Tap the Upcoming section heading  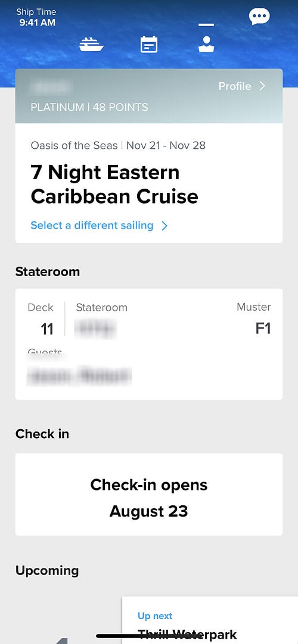pos(47,571)
